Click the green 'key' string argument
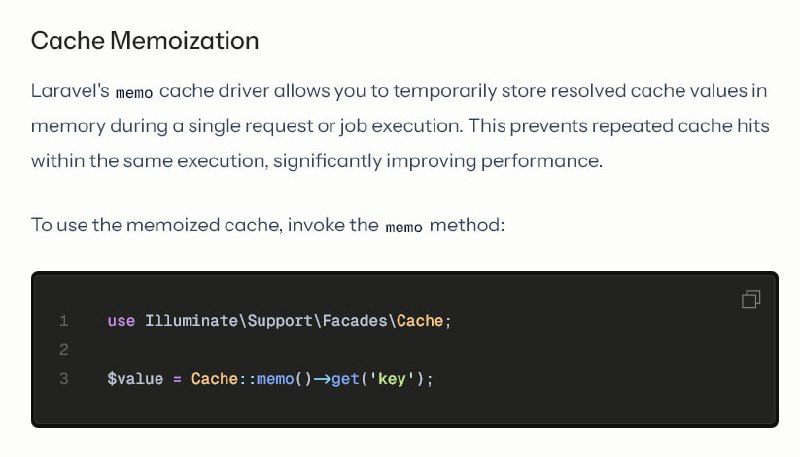This screenshot has height=457, width=800. tap(391, 379)
